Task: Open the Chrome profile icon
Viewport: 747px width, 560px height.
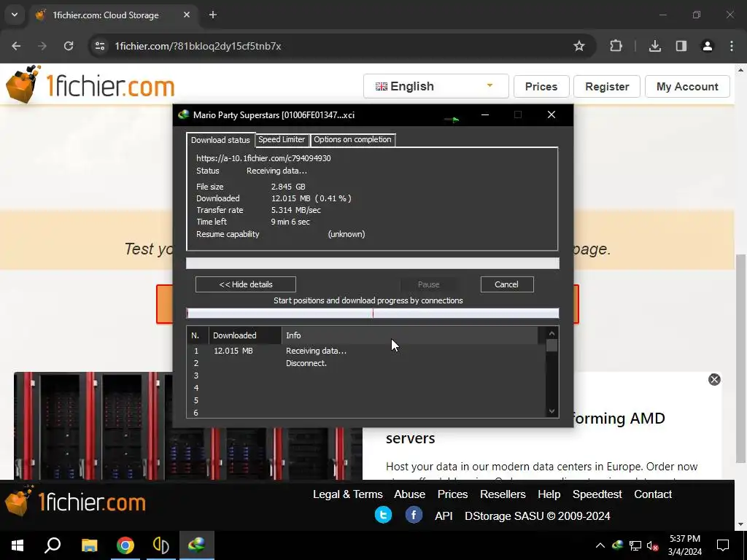Action: 708,46
